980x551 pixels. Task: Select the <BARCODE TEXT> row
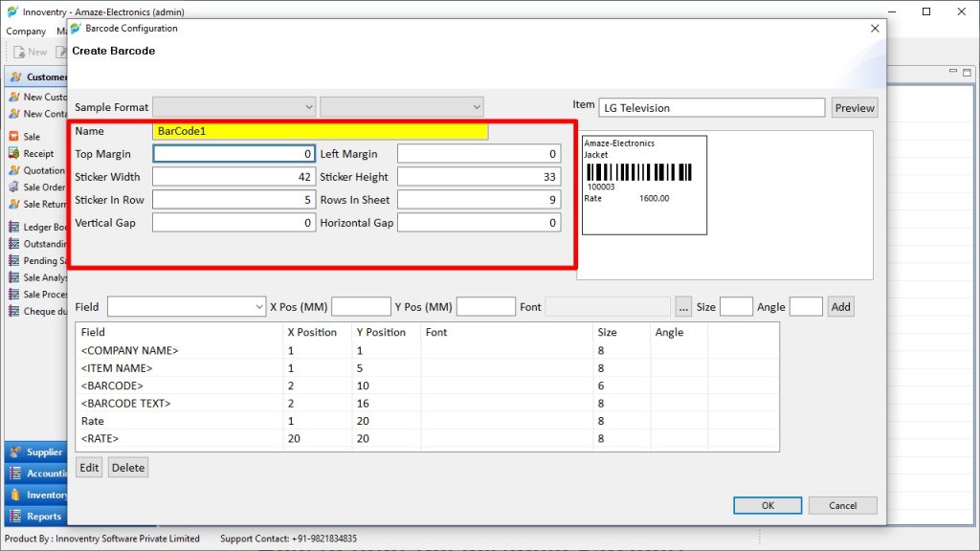(428, 403)
